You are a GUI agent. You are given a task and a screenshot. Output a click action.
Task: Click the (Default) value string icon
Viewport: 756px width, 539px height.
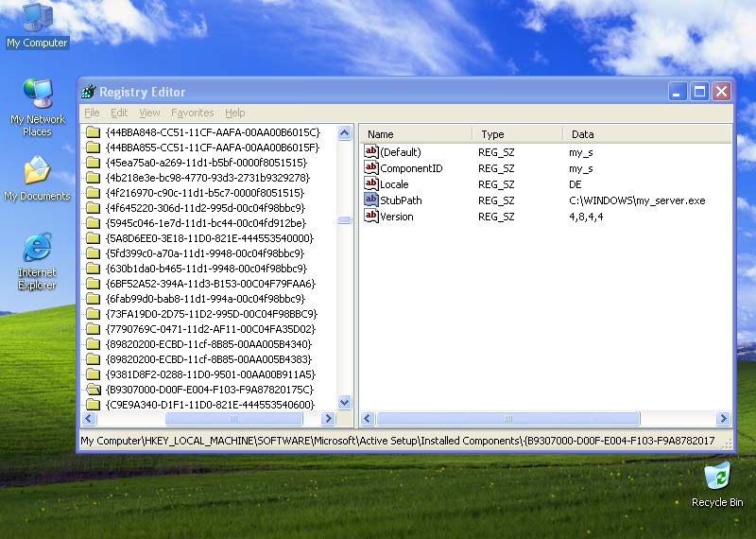[x=370, y=151]
